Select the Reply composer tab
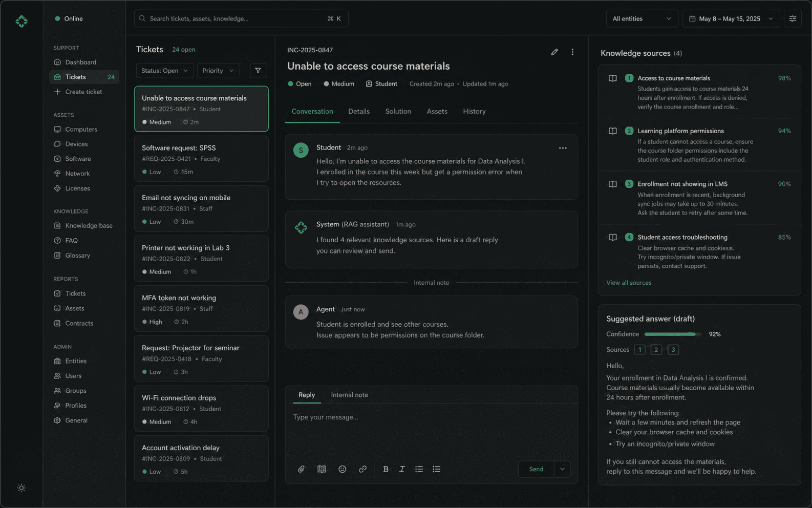812x508 pixels. pyautogui.click(x=307, y=395)
